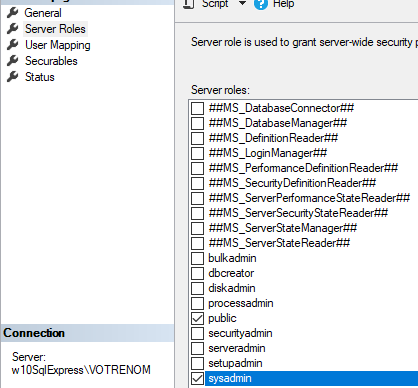Open the Securables page

[x=51, y=61]
